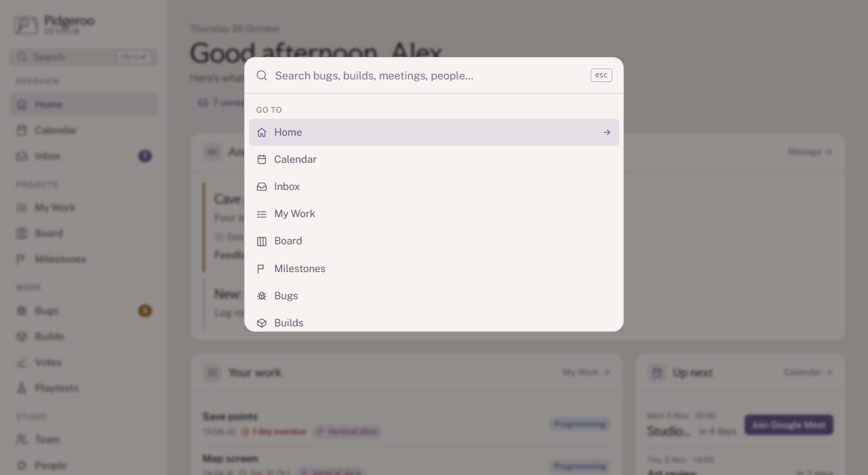The image size is (868, 475).
Task: Select Milestones in the Go To list
Action: tap(434, 269)
